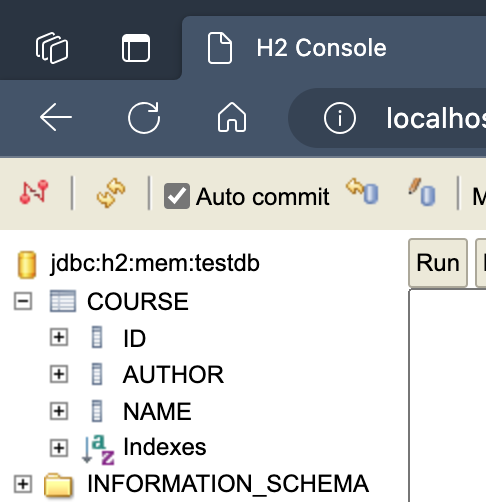Click the site information icon in address bar
Viewport: 486px width, 502px height.
tap(340, 118)
